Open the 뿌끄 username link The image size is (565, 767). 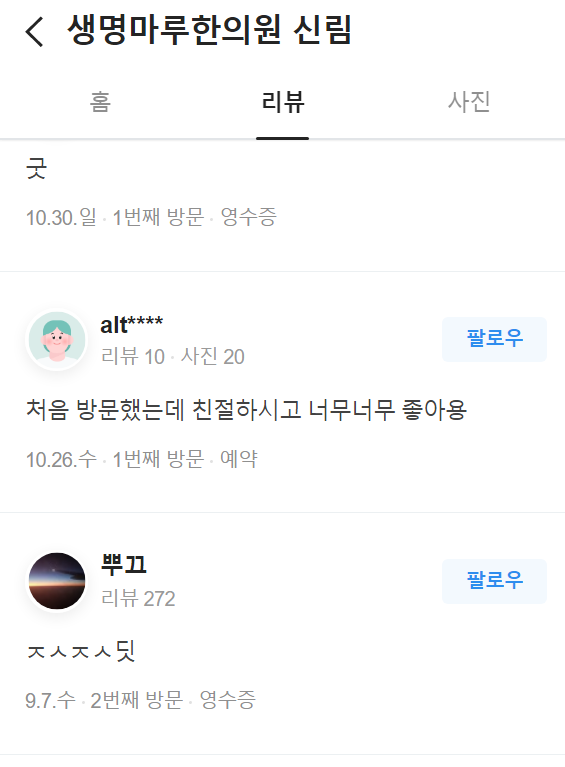coord(123,564)
